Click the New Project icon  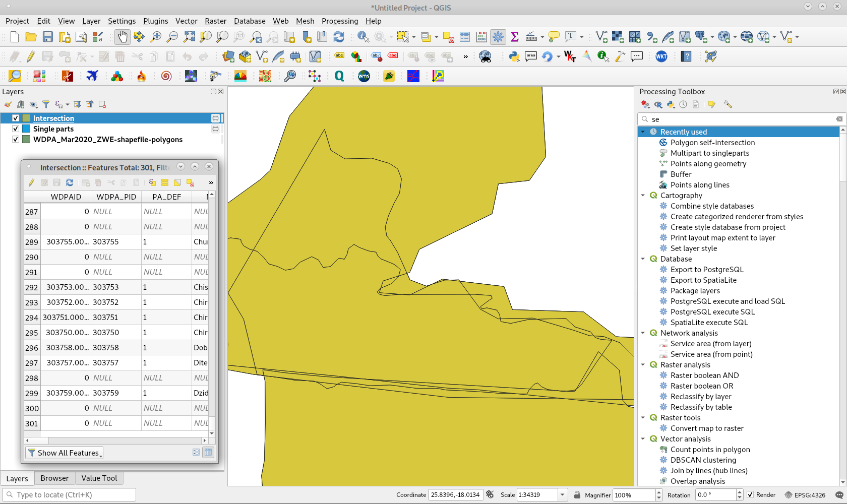15,37
